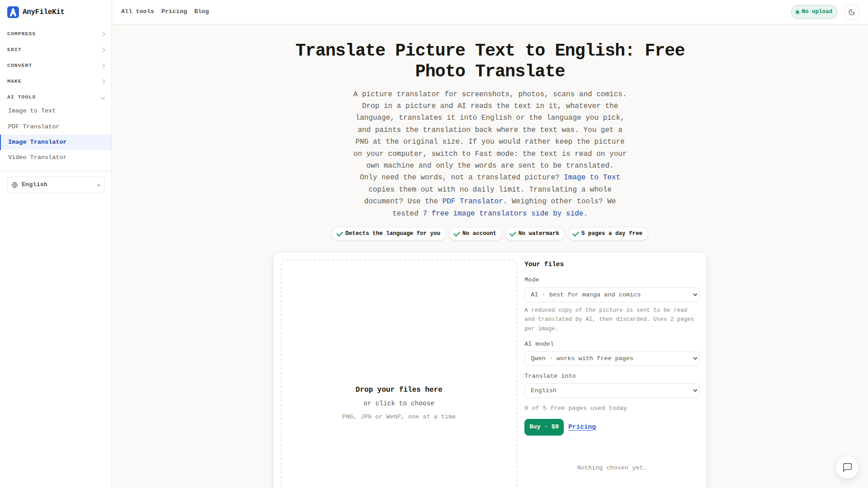The height and width of the screenshot is (488, 868).
Task: Go to the Blog page
Action: coord(202,11)
